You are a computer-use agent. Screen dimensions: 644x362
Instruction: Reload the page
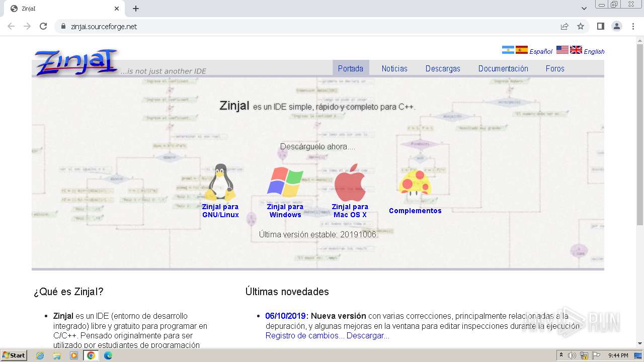[43, 26]
